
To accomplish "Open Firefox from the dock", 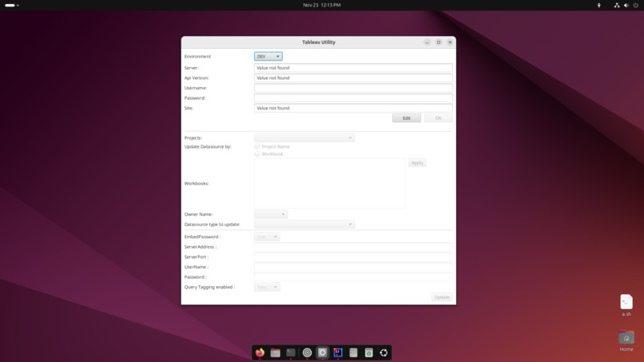I will 260,352.
